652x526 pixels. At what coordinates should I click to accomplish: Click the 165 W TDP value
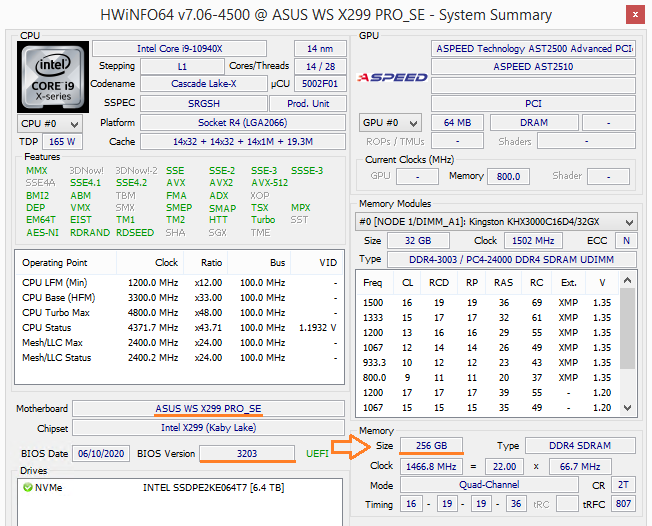pos(62,142)
